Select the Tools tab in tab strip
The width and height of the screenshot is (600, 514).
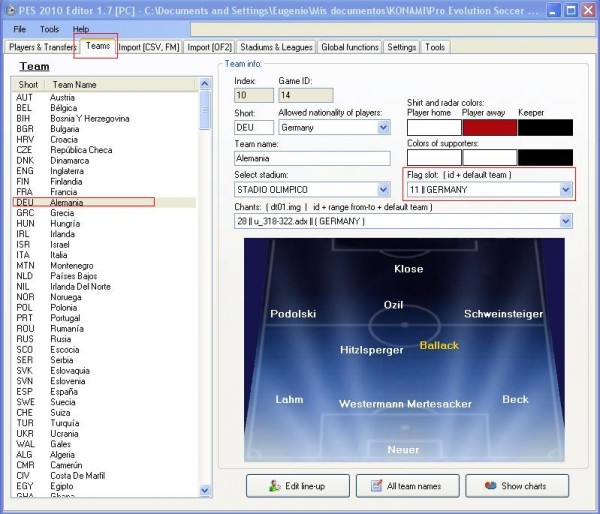pos(435,47)
